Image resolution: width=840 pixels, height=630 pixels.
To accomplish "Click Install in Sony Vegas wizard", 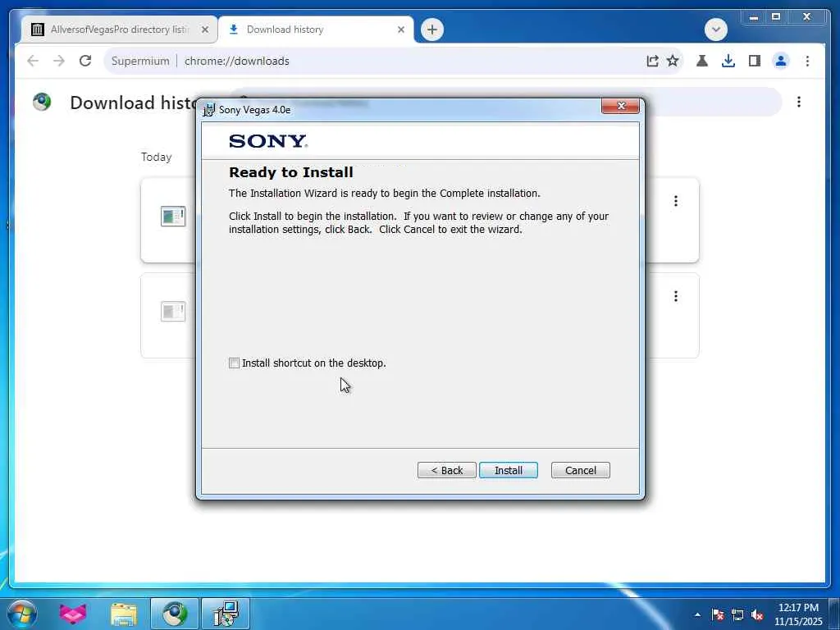I will tap(508, 470).
